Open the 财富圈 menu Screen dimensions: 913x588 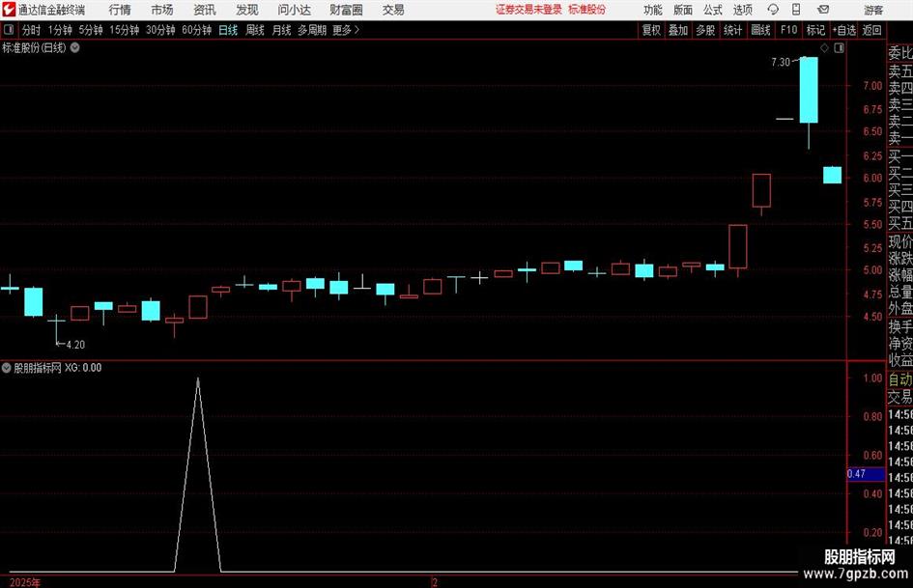346,10
